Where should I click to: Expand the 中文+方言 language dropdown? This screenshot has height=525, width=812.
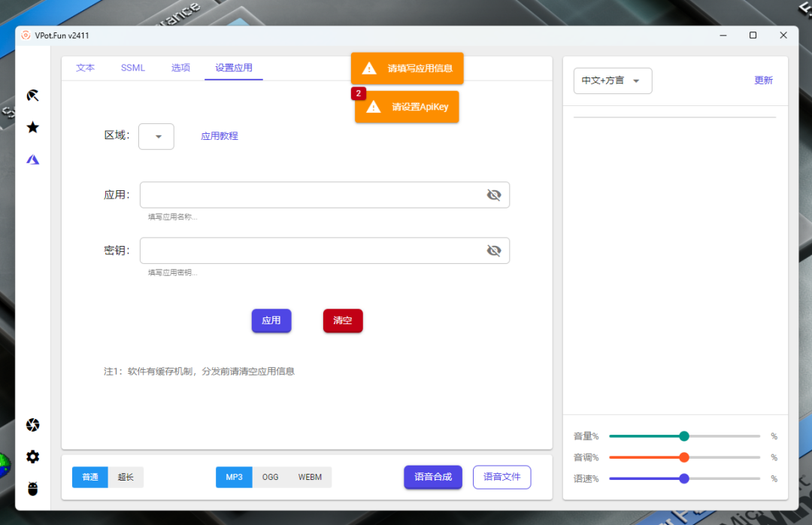(x=613, y=80)
